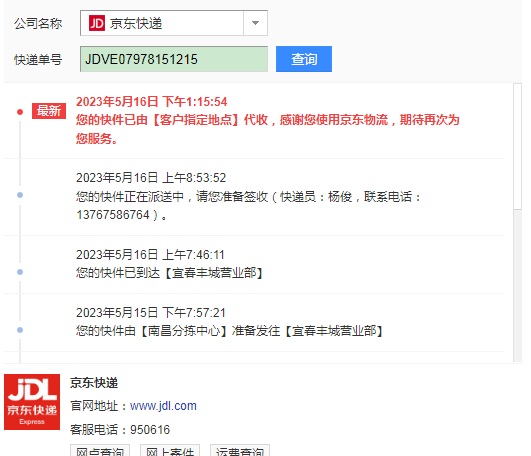Click the red 最新 badge
This screenshot has height=456, width=531.
tap(49, 111)
